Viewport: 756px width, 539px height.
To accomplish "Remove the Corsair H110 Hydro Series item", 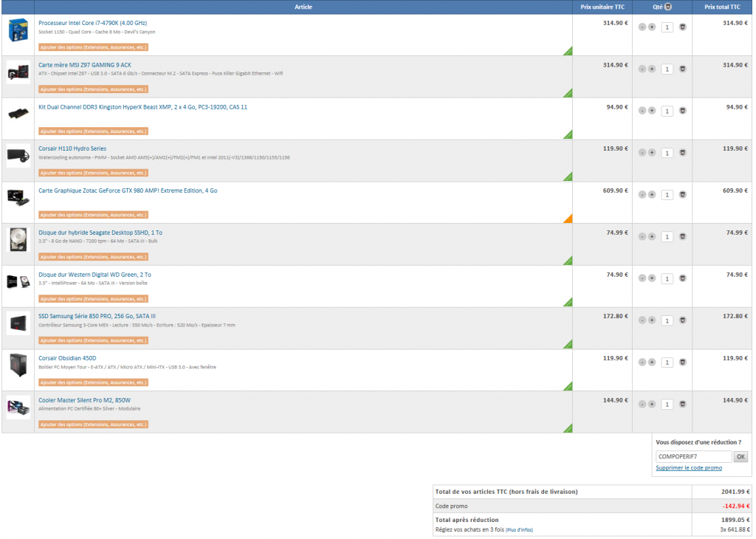I will [x=683, y=153].
